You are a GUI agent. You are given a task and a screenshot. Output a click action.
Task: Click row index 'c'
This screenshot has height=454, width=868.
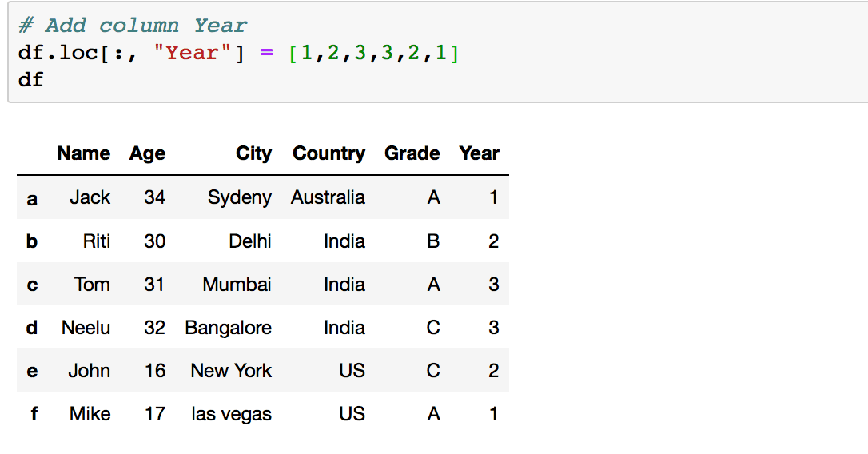[x=32, y=285]
